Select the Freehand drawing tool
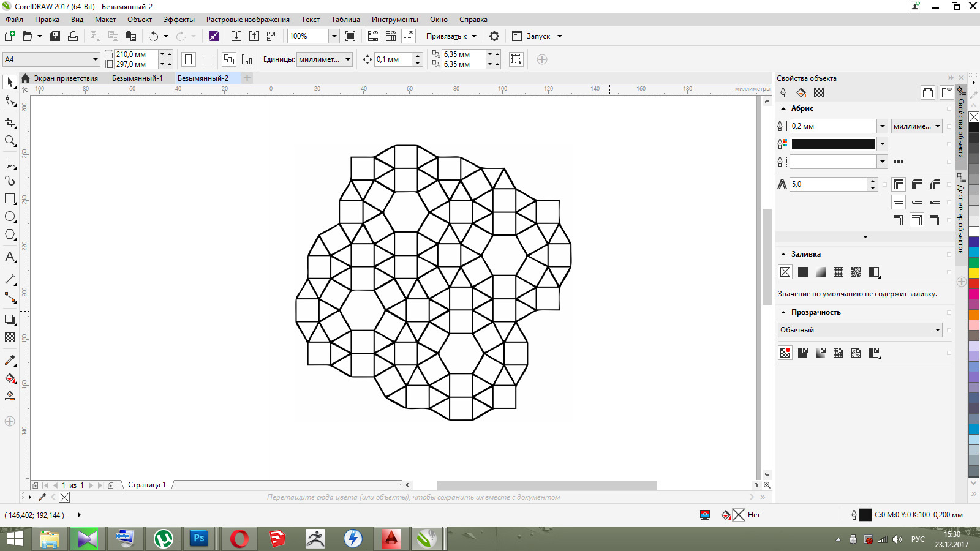 tap(10, 163)
